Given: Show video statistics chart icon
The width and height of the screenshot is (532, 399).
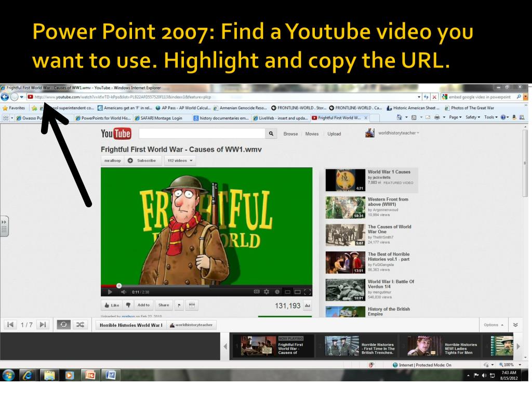Looking at the screenshot, I should coord(308,305).
